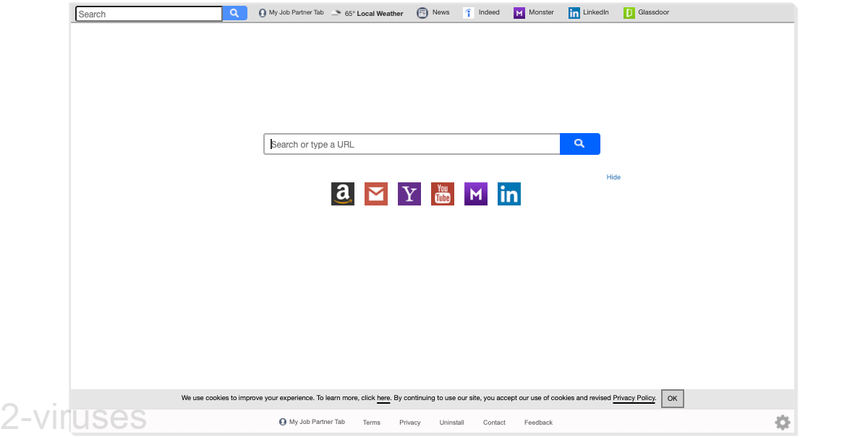Open the YouTube quick link icon
The height and width of the screenshot is (437, 868).
(x=443, y=193)
